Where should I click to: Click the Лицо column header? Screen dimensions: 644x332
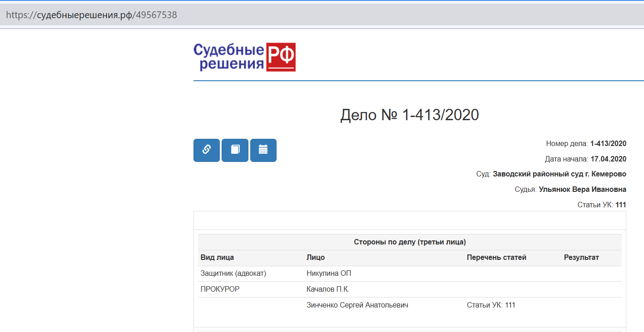[316, 258]
